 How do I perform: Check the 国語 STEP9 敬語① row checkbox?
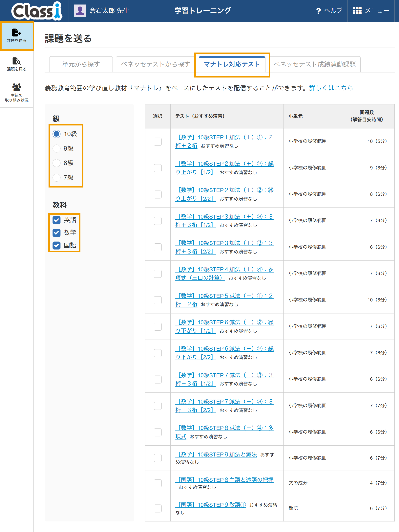coord(158,508)
